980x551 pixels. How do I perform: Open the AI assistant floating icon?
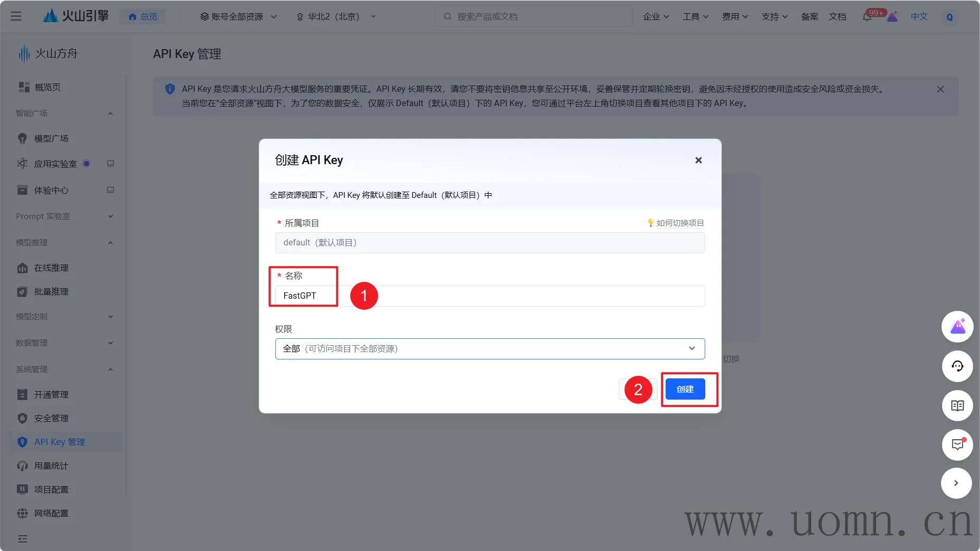pyautogui.click(x=957, y=327)
